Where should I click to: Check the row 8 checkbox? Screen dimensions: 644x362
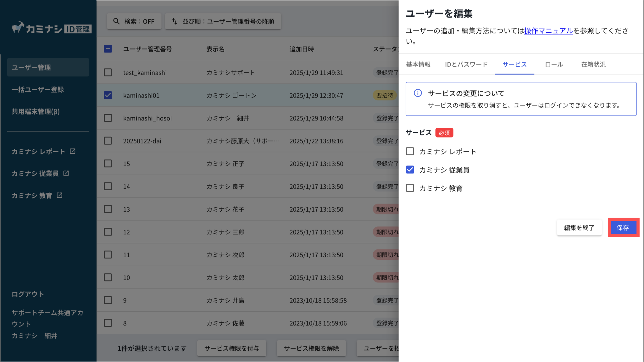pos(108,323)
